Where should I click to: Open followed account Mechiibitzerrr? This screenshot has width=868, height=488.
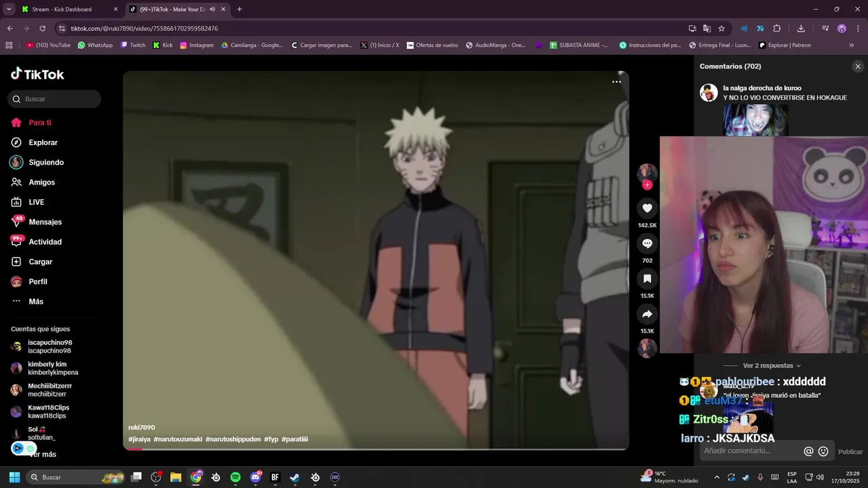[x=50, y=390]
